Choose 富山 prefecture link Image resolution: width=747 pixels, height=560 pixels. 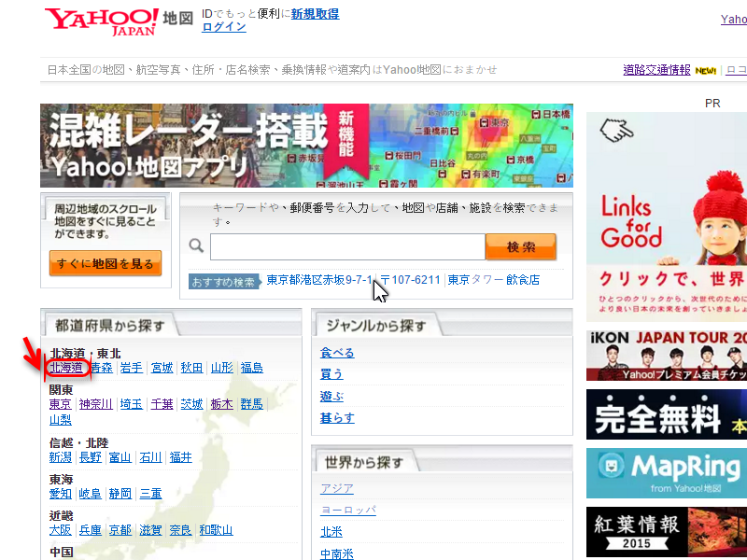click(x=120, y=457)
